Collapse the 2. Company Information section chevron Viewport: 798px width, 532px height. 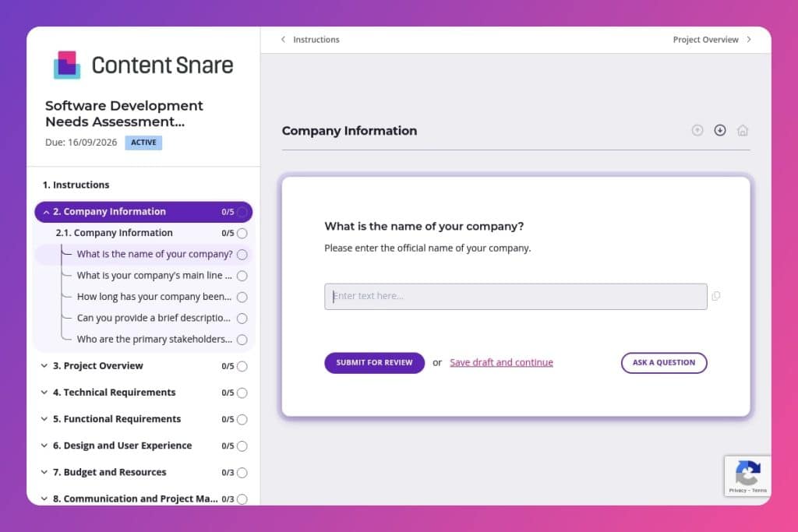click(x=46, y=212)
